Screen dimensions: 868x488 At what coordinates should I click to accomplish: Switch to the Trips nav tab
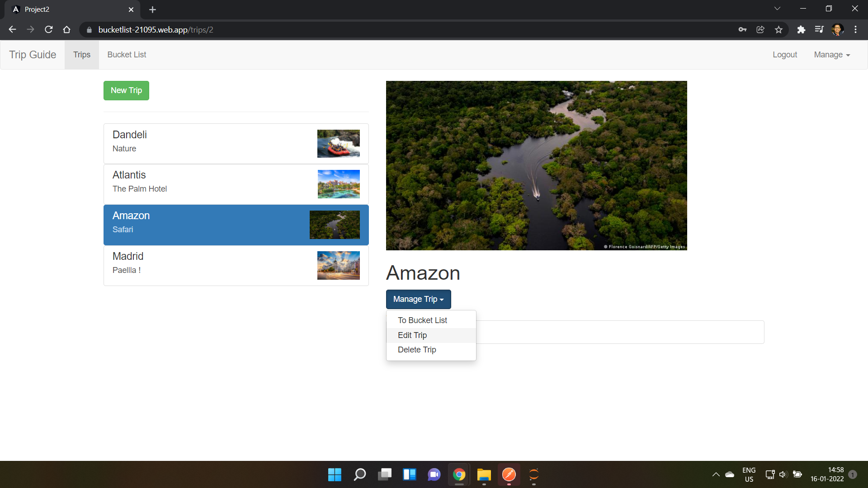[x=82, y=55]
